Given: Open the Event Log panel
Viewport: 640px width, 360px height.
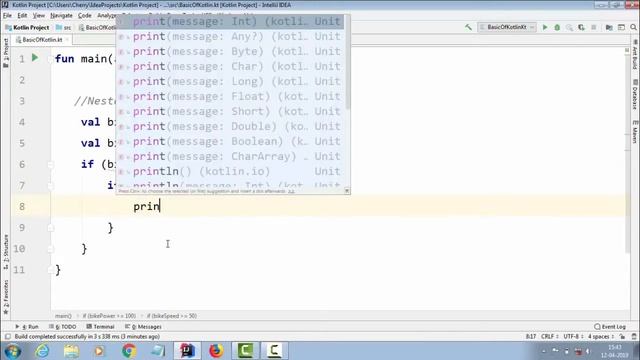Looking at the screenshot, I should 610,327.
